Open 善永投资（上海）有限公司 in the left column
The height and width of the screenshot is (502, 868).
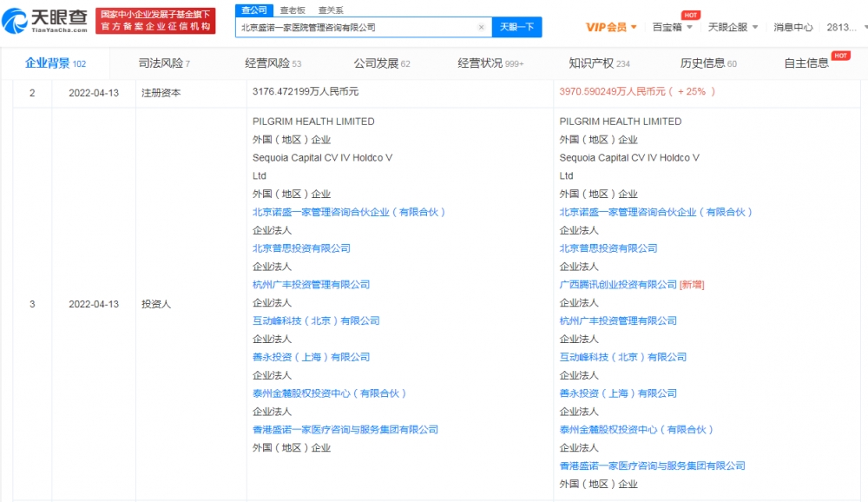tap(311, 357)
